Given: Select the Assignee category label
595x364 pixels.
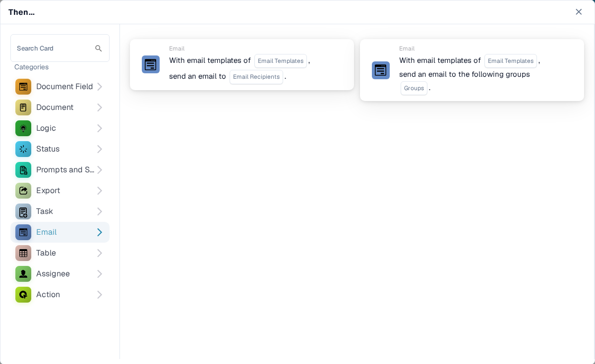Looking at the screenshot, I should click(x=53, y=274).
